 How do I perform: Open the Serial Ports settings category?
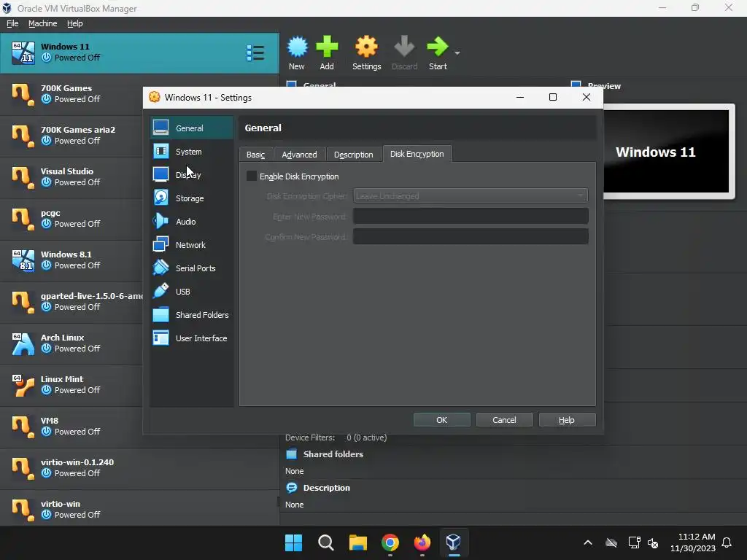(x=192, y=268)
